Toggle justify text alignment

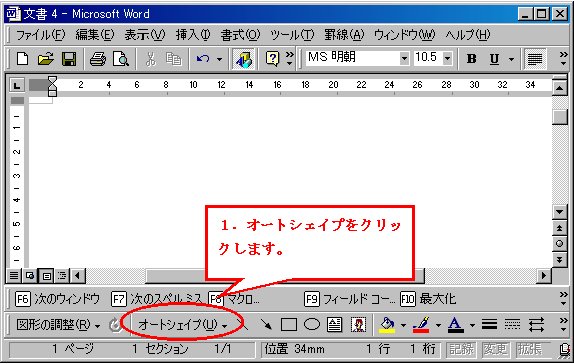[x=535, y=59]
